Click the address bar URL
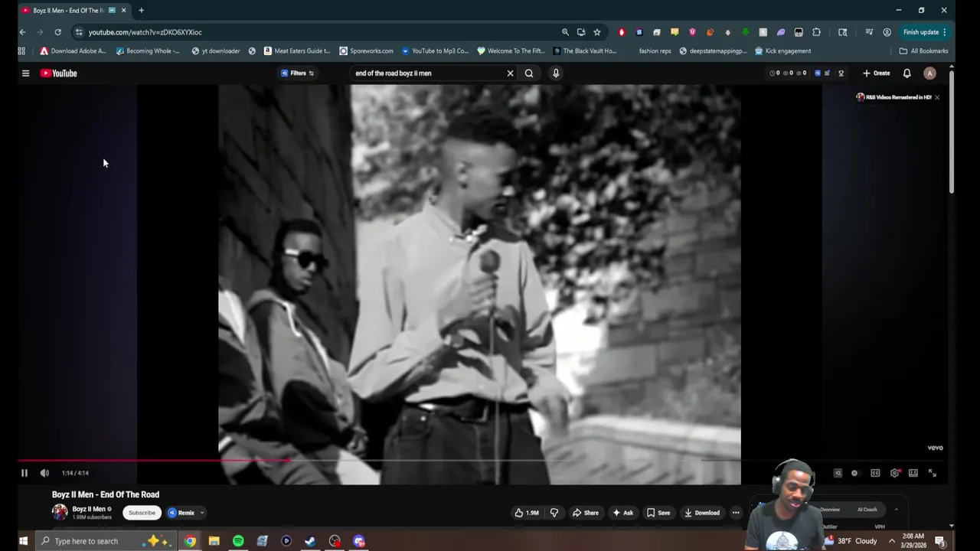Screen dimensions: 980x551 (145, 32)
